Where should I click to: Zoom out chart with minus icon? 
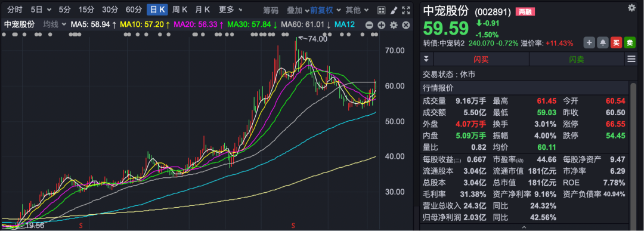point(369,25)
